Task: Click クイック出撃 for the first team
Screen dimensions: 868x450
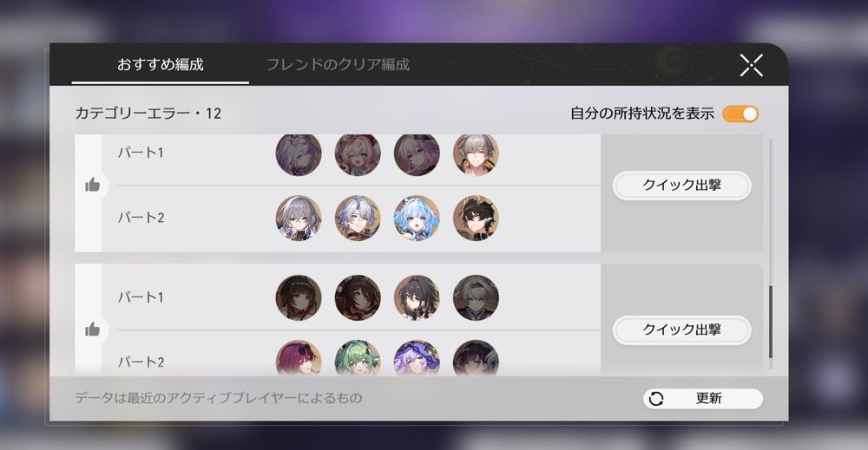Action: (x=682, y=186)
